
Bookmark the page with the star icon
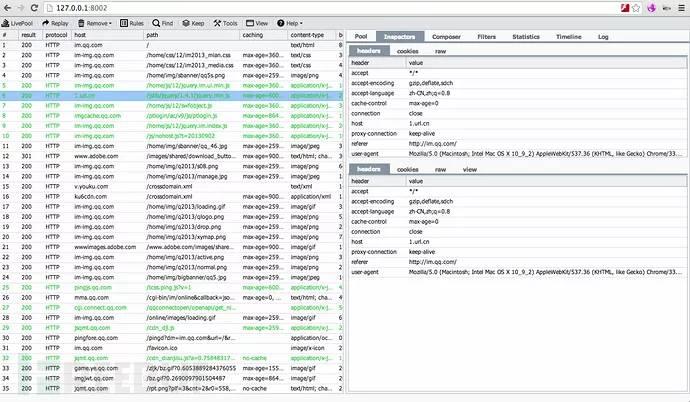[x=636, y=8]
